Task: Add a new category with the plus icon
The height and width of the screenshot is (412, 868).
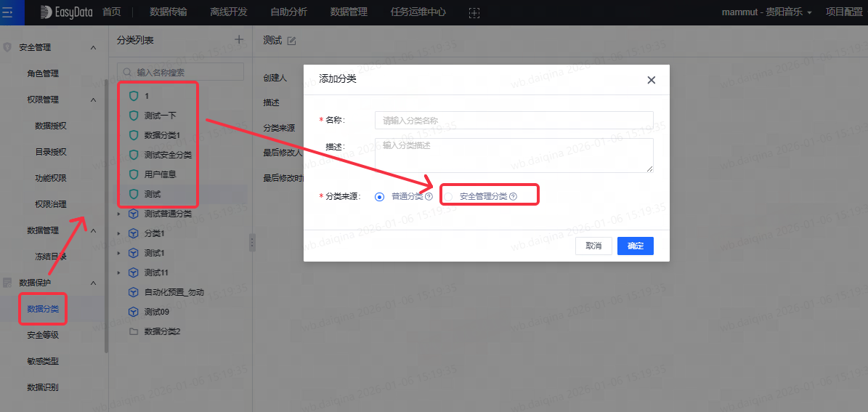Action: (x=239, y=39)
